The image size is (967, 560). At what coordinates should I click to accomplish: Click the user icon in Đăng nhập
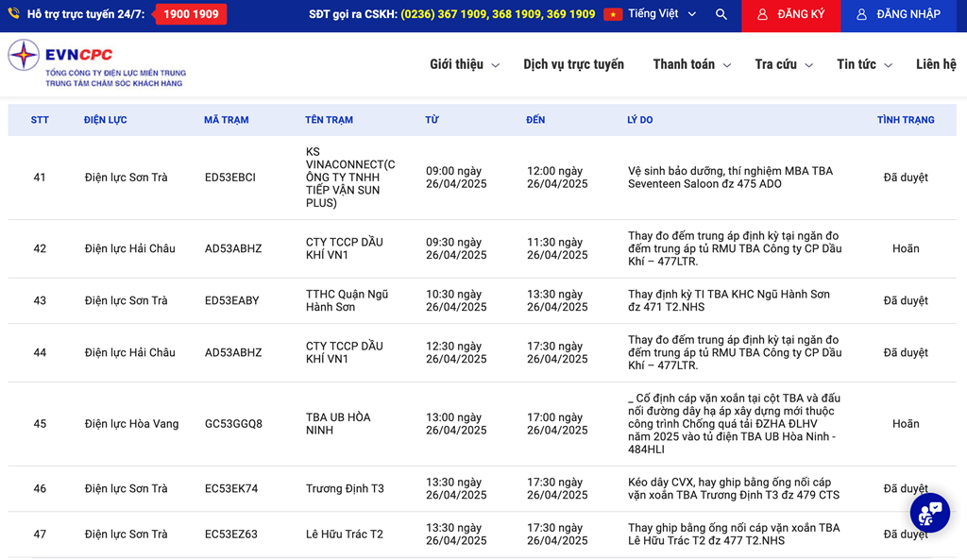tap(861, 14)
